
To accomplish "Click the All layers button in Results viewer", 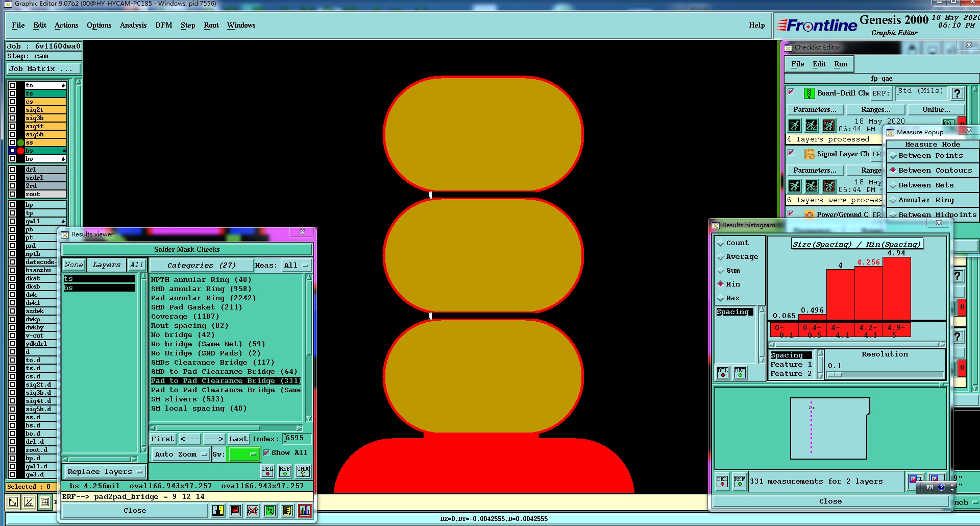I will point(136,265).
